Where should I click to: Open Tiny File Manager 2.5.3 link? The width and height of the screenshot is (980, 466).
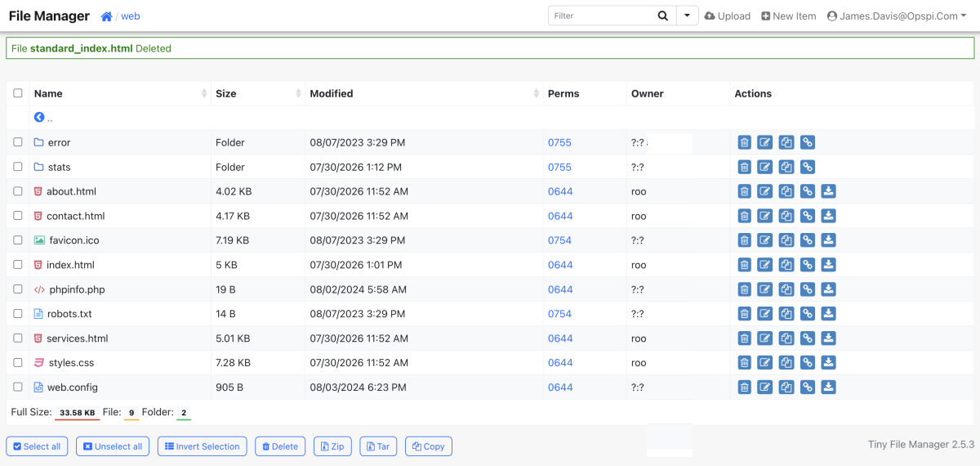(921, 445)
